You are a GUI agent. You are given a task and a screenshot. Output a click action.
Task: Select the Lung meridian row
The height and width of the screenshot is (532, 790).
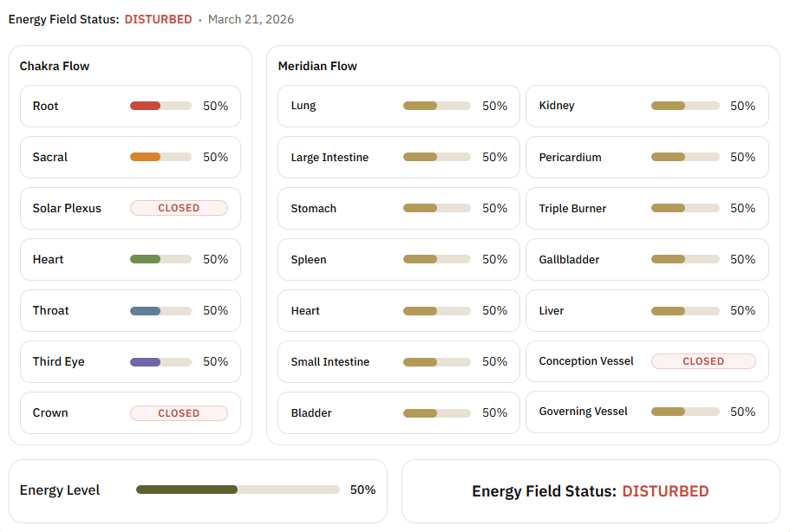(x=399, y=106)
